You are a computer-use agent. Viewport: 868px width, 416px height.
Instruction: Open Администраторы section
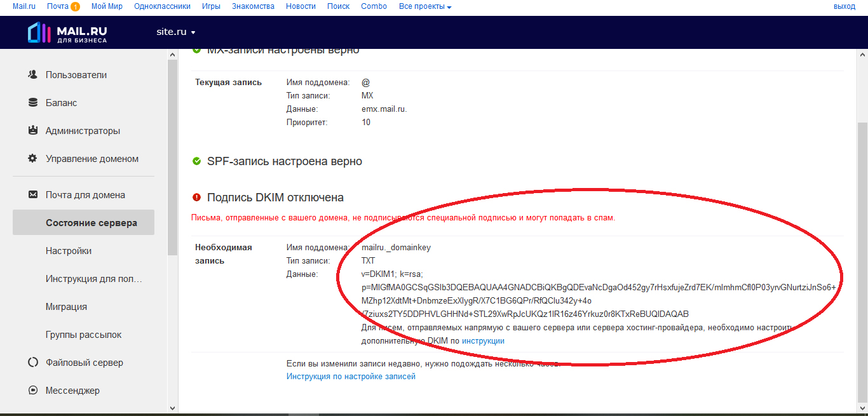click(x=83, y=131)
